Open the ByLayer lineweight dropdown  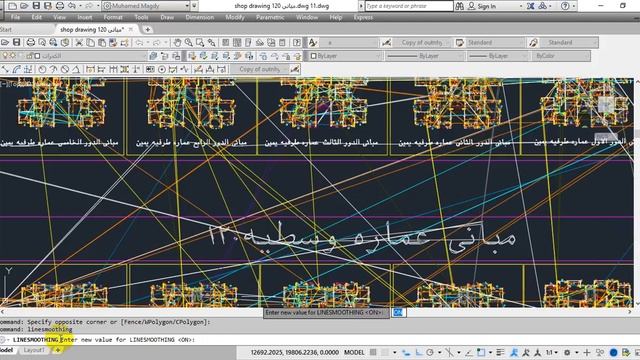click(498, 56)
